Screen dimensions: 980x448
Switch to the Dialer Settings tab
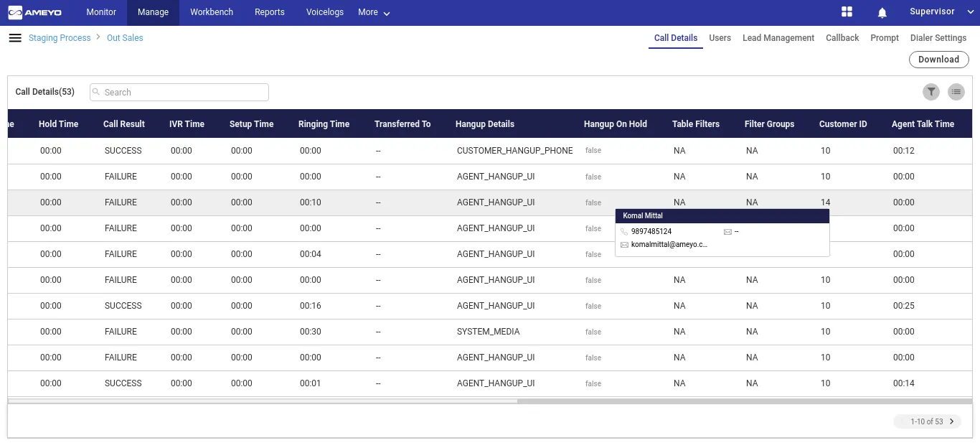pos(938,38)
